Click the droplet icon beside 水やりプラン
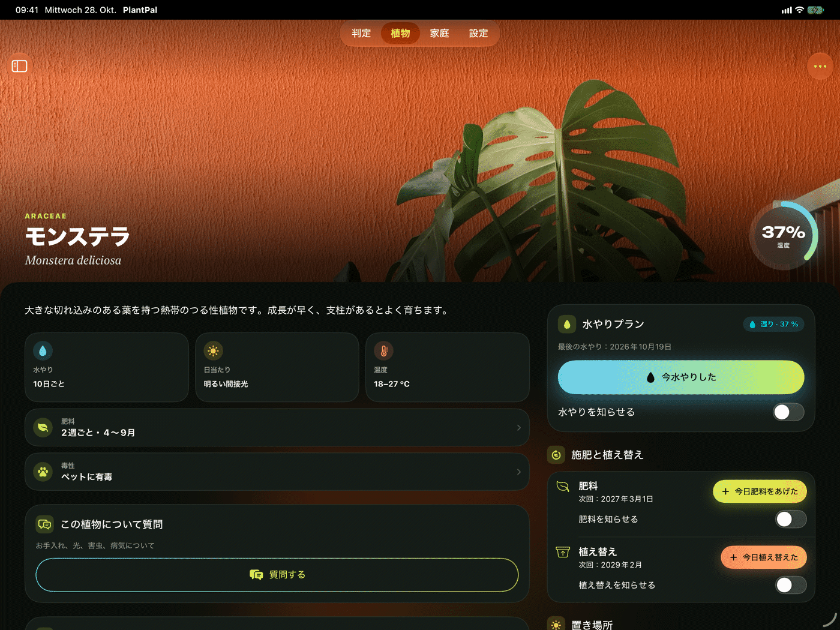The width and height of the screenshot is (840, 630). [x=567, y=324]
